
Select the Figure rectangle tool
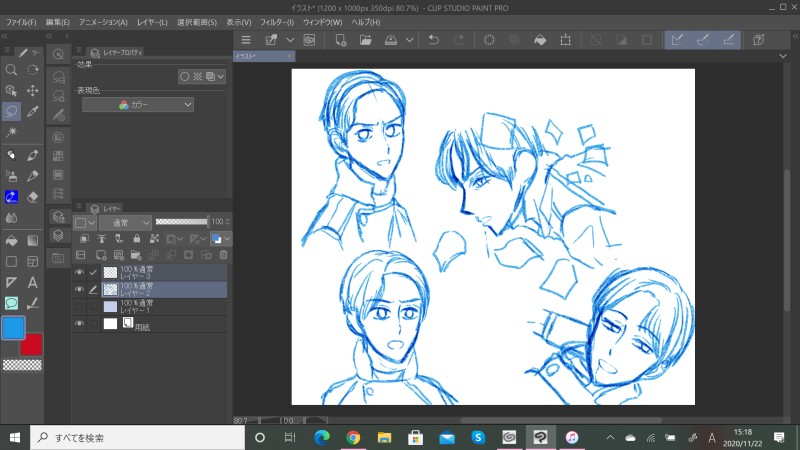11,262
